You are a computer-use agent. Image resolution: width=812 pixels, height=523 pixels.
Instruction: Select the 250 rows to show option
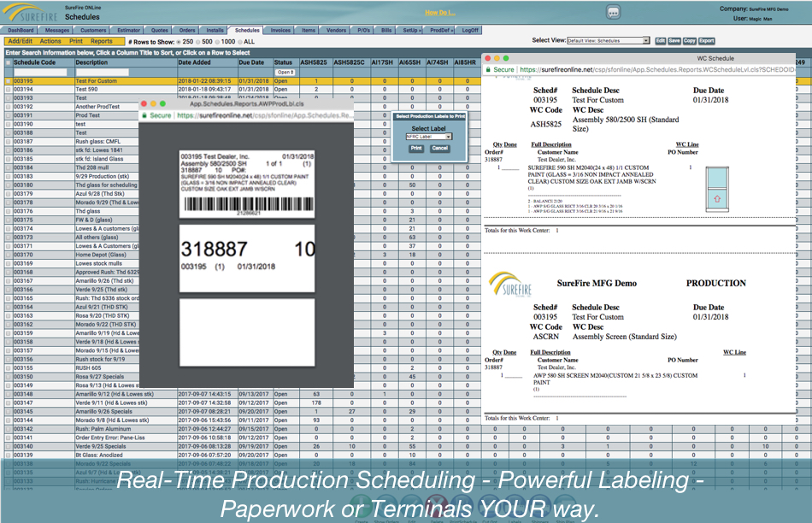(x=179, y=42)
